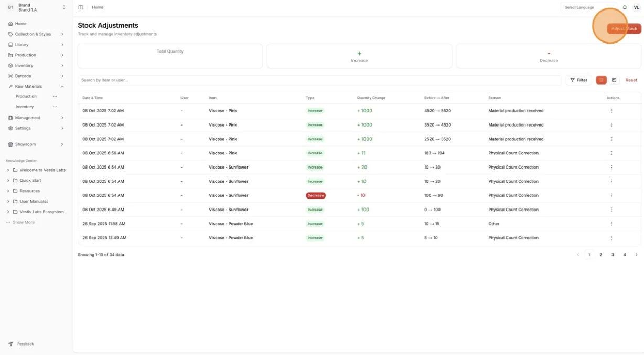The height and width of the screenshot is (355, 644).
Task: Expand Collection & Styles menu
Action: point(36,34)
